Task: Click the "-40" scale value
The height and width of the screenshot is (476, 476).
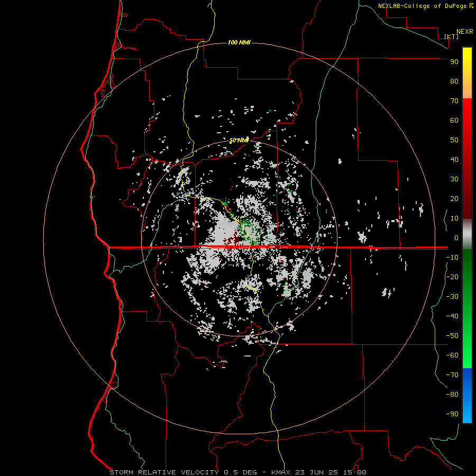Action: point(452,316)
